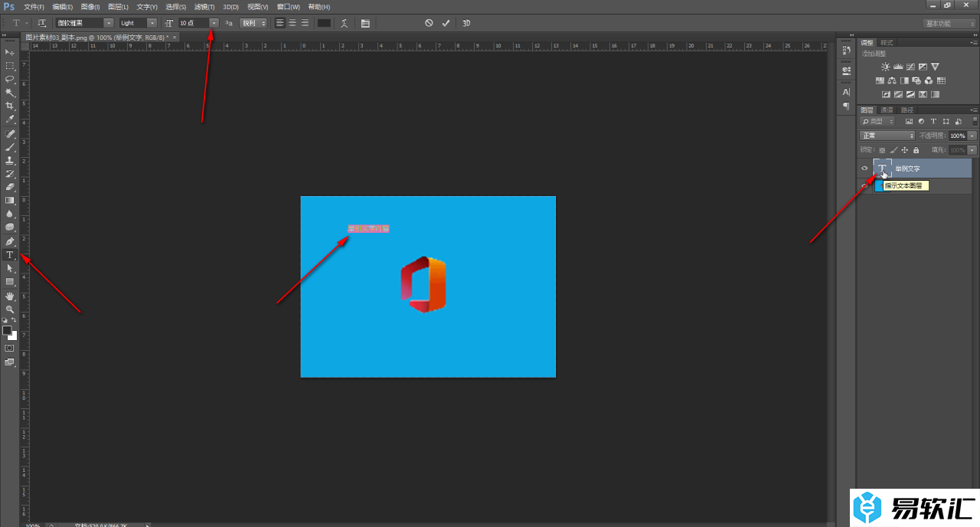Center the text alignment
980x527 pixels.
click(x=292, y=23)
